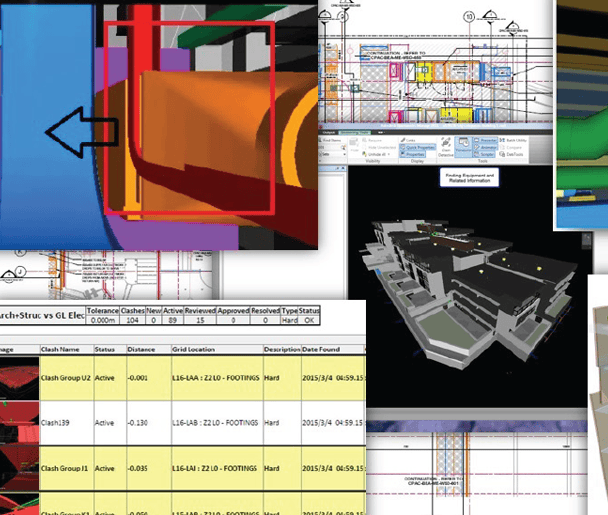Open thumbnail for Clash Group J1

pyautogui.click(x=19, y=468)
